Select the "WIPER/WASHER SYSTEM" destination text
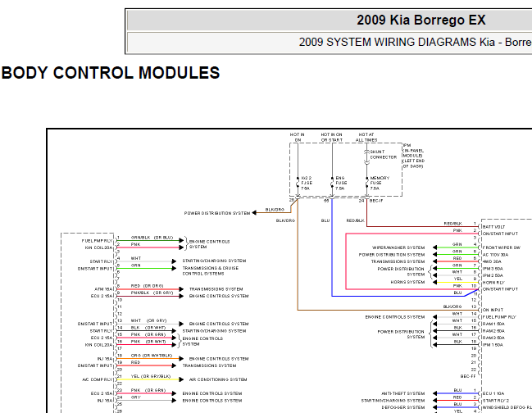The image size is (532, 413). tap(398, 247)
